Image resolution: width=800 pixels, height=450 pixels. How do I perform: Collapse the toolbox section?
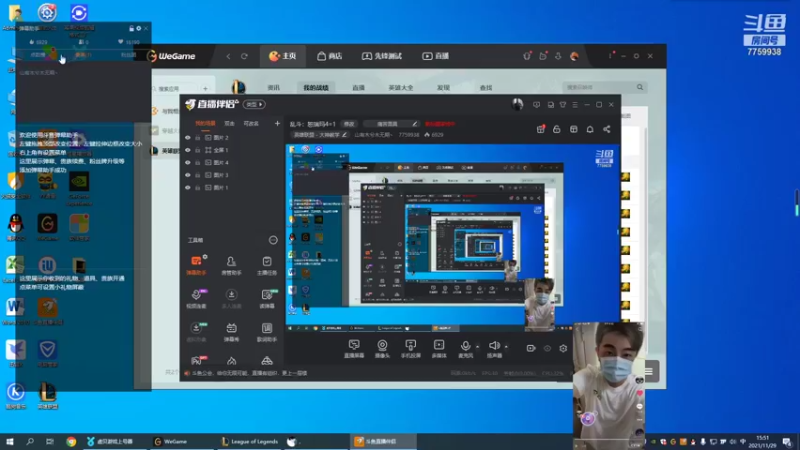[273, 240]
